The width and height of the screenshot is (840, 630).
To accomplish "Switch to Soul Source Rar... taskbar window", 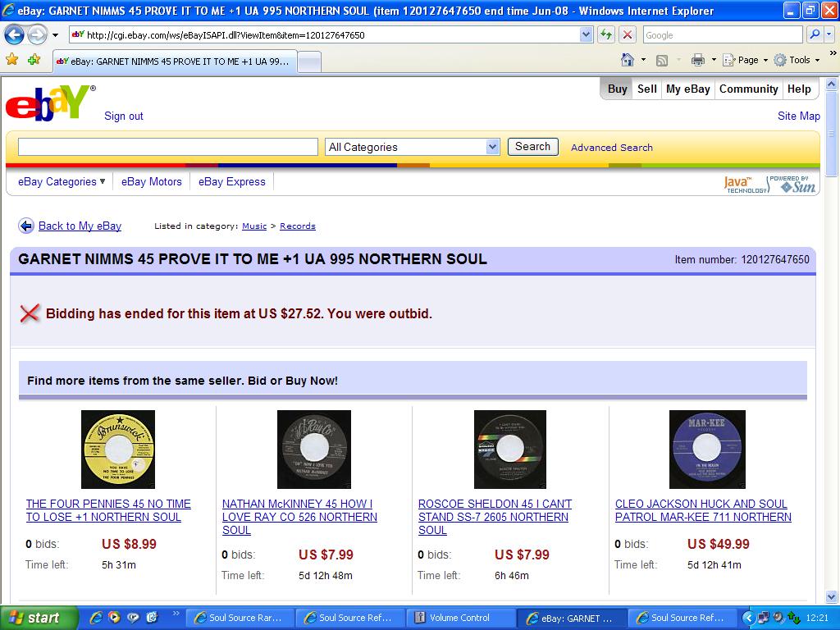I will tap(240, 619).
